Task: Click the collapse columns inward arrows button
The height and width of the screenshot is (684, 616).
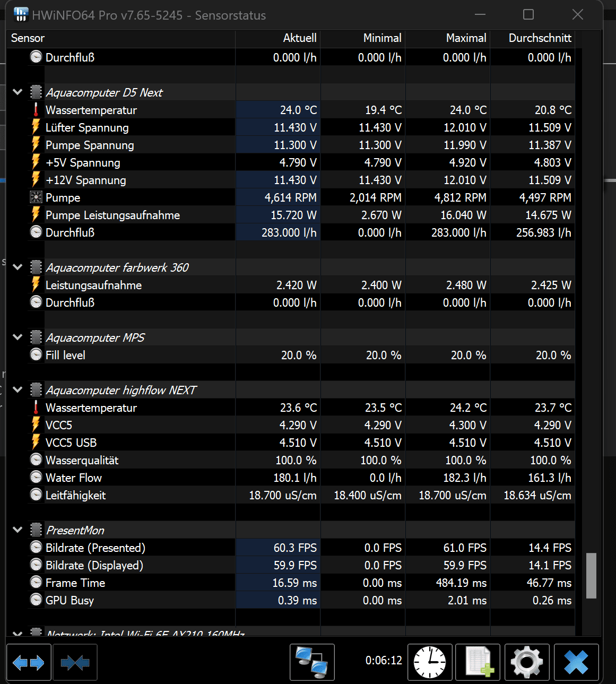Action: (75, 662)
